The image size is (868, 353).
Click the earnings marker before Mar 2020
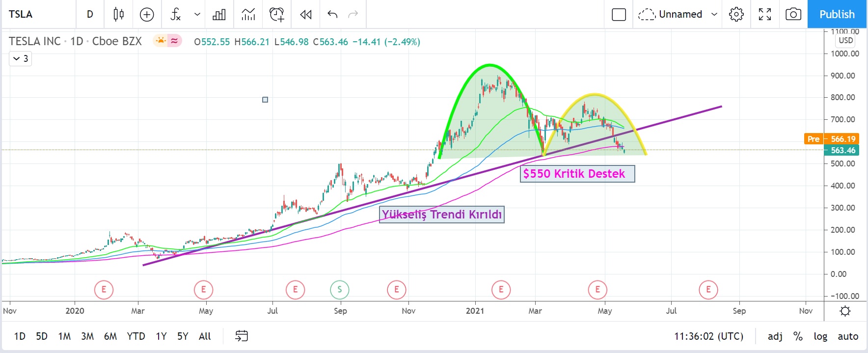pyautogui.click(x=104, y=290)
